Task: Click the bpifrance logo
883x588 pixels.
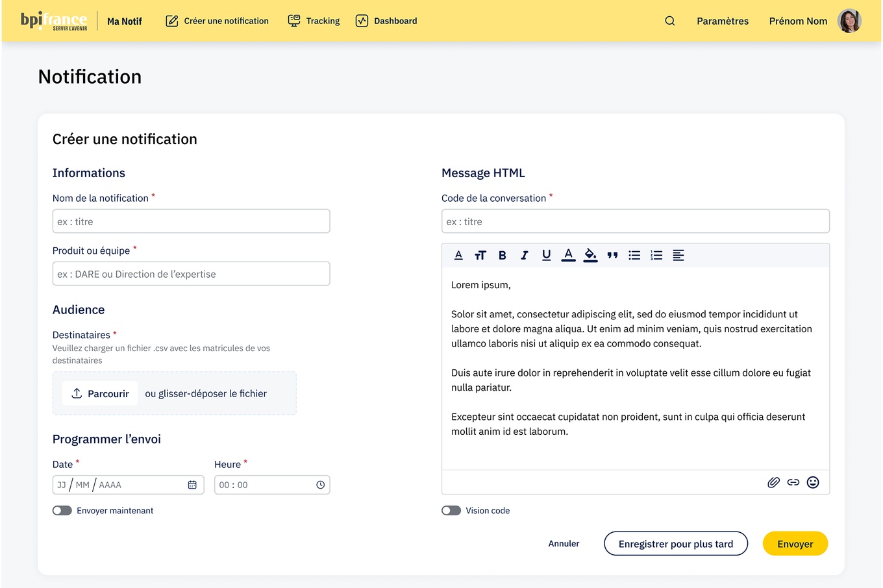Action: 54,21
